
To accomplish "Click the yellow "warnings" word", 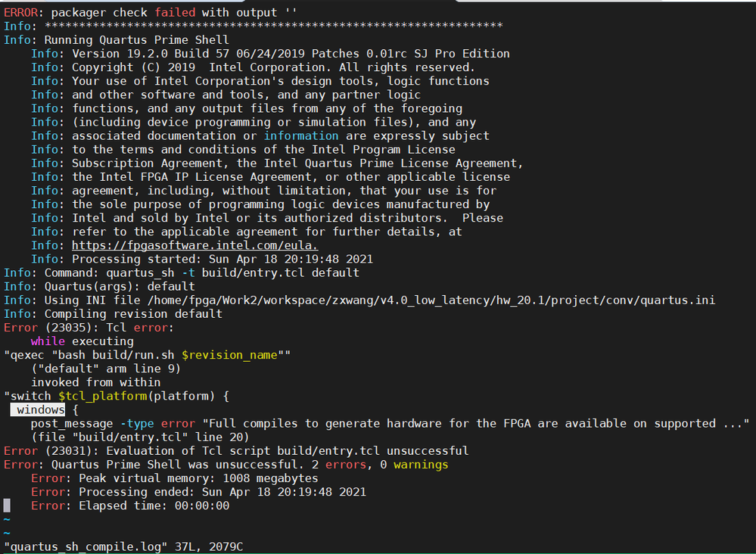I will [x=421, y=465].
